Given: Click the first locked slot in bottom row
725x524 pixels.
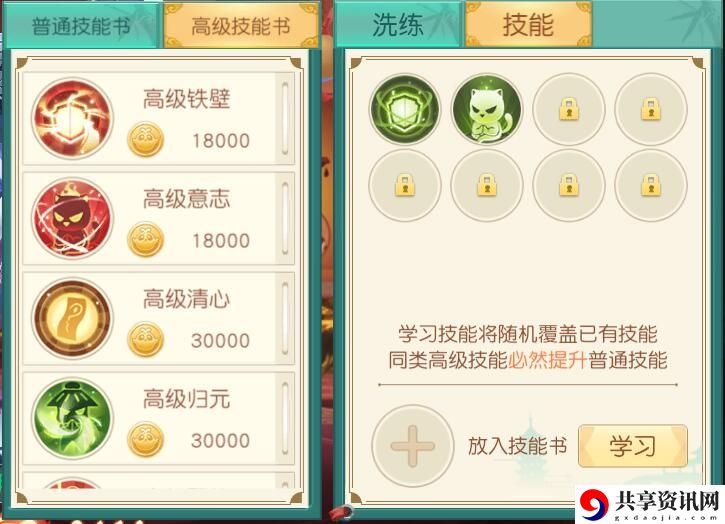Looking at the screenshot, I should [405, 185].
